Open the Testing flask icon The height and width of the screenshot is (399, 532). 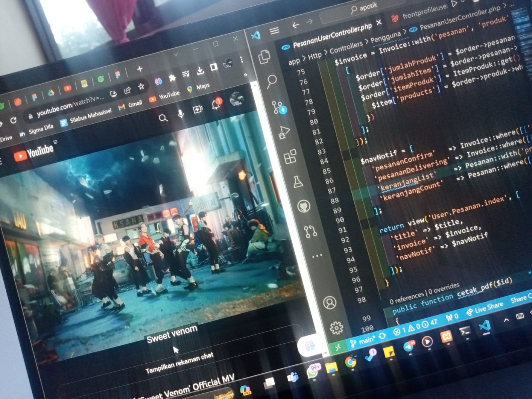[x=298, y=182]
